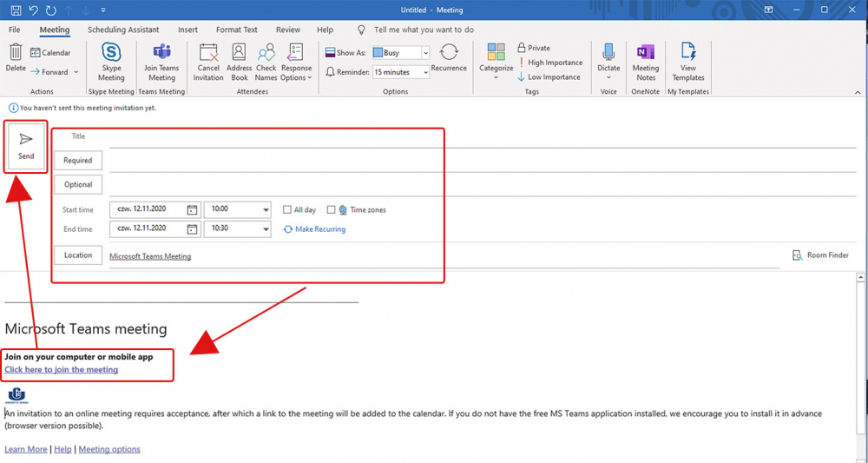Run Check Names

click(266, 63)
